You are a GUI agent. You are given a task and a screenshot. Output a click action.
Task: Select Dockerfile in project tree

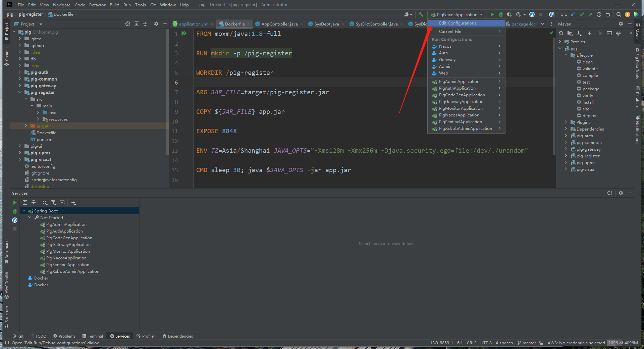tap(46, 133)
